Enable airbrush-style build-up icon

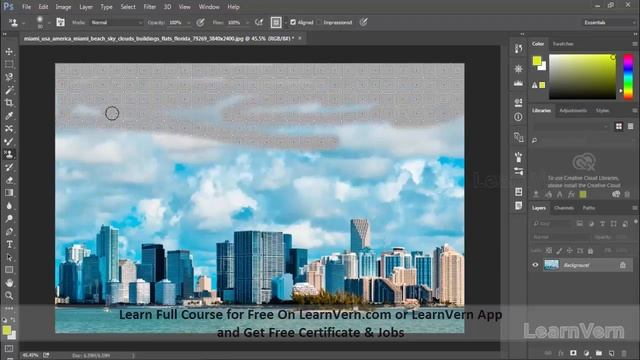(259, 22)
